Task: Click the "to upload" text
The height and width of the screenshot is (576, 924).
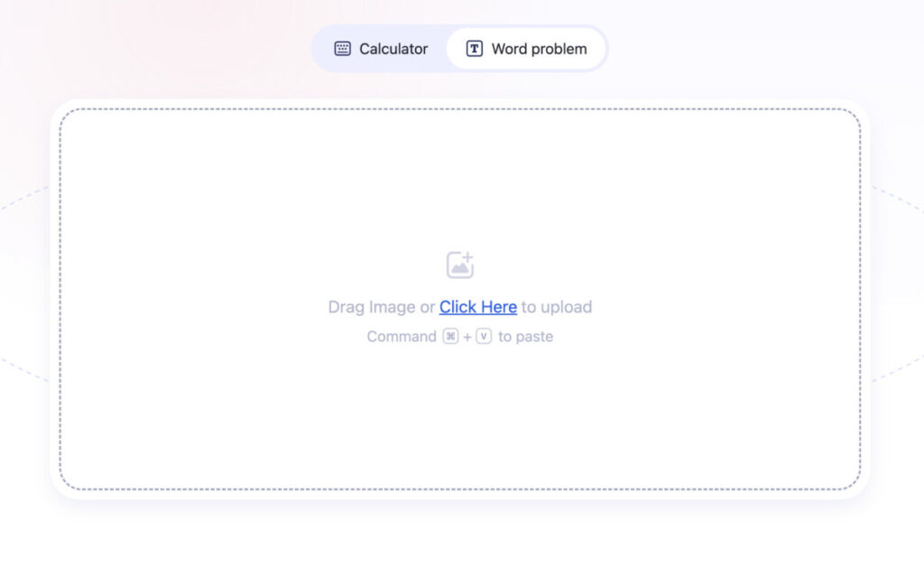Action: coord(556,307)
